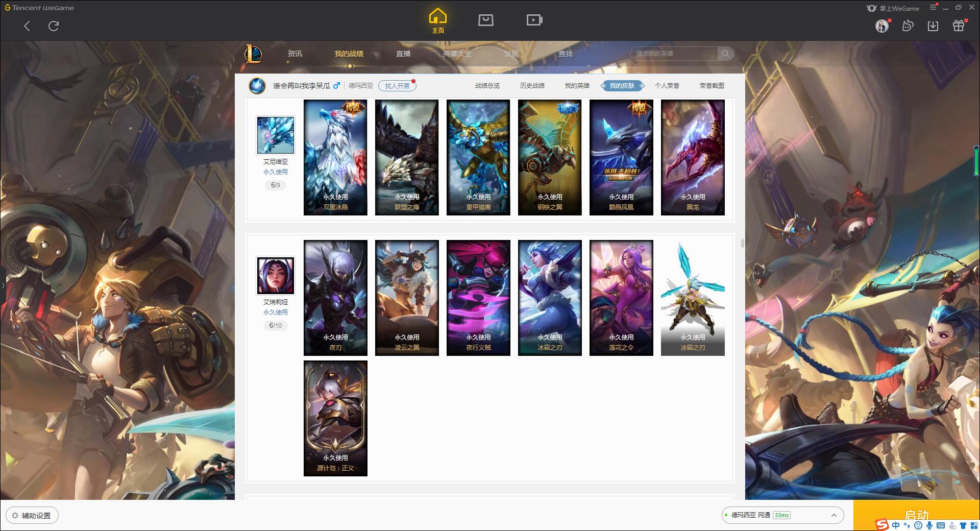Refresh the page with the reload icon
Screen dimensions: 980x531
point(54,26)
